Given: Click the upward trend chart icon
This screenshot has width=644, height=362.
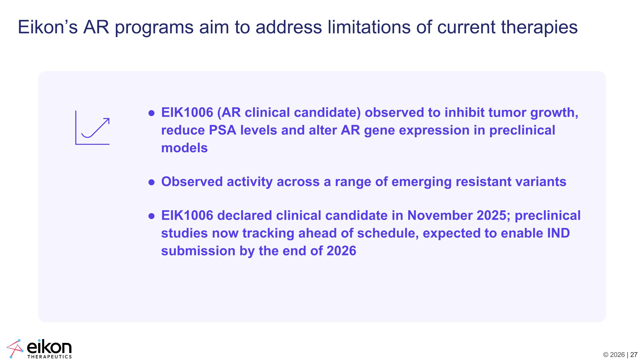Looking at the screenshot, I should tap(93, 128).
